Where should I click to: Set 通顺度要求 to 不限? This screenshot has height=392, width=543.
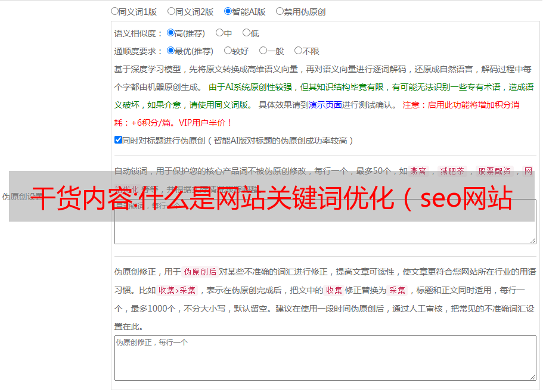tap(298, 51)
